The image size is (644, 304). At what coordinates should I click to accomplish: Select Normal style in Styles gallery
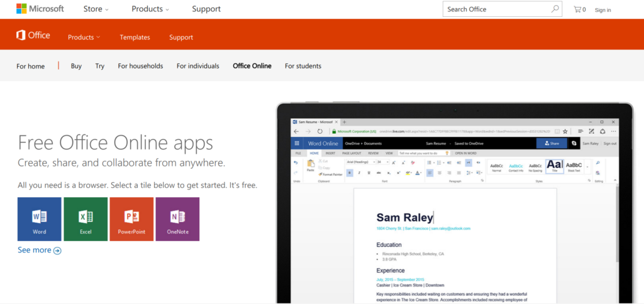(x=497, y=166)
